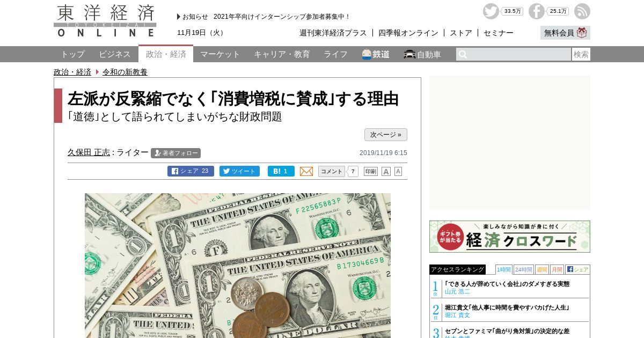Open the ストア link
This screenshot has width=644, height=338.
[461, 33]
